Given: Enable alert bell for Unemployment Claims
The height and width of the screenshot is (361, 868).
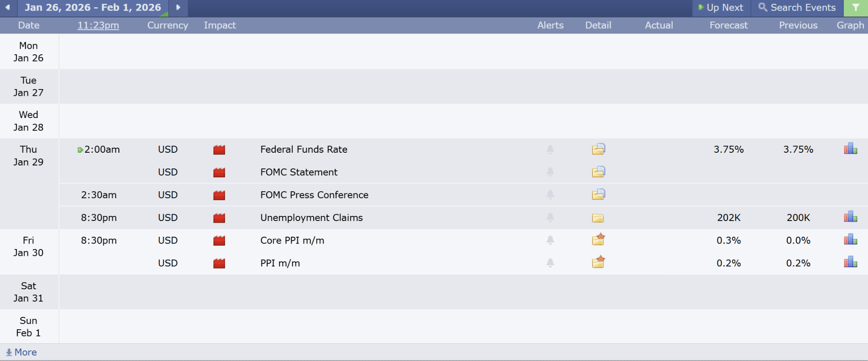Looking at the screenshot, I should pyautogui.click(x=550, y=218).
